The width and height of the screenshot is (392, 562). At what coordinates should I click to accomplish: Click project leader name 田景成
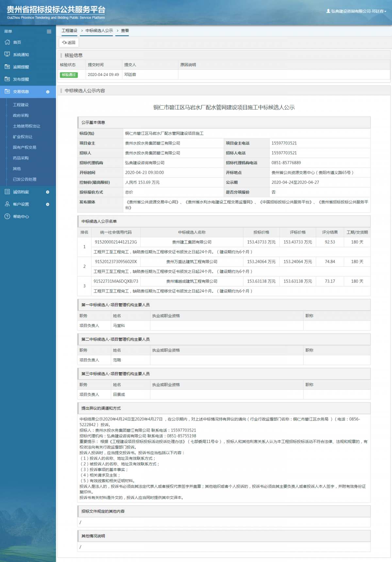pos(119,395)
